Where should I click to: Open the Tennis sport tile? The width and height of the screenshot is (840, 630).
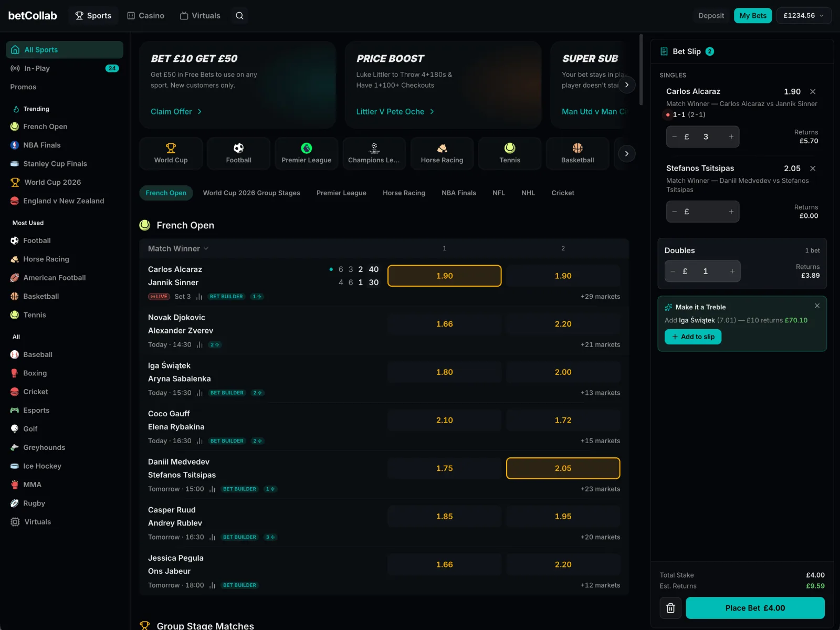[510, 153]
